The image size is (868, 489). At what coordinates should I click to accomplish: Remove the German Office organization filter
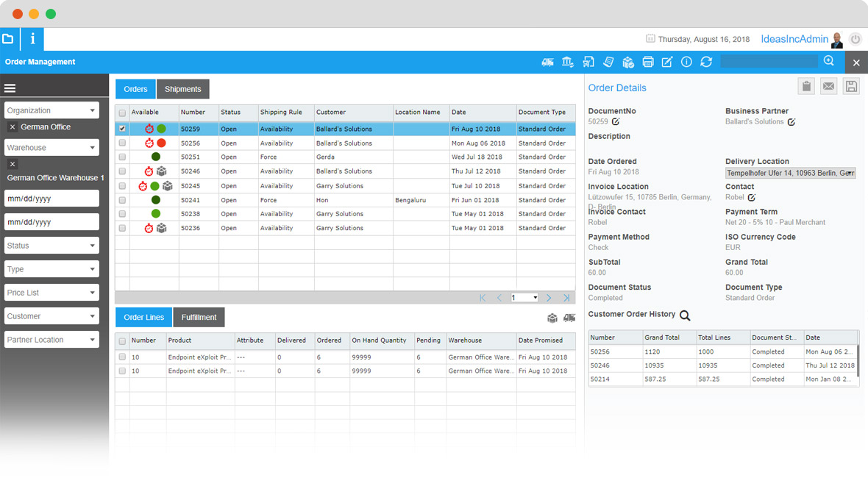pos(13,127)
